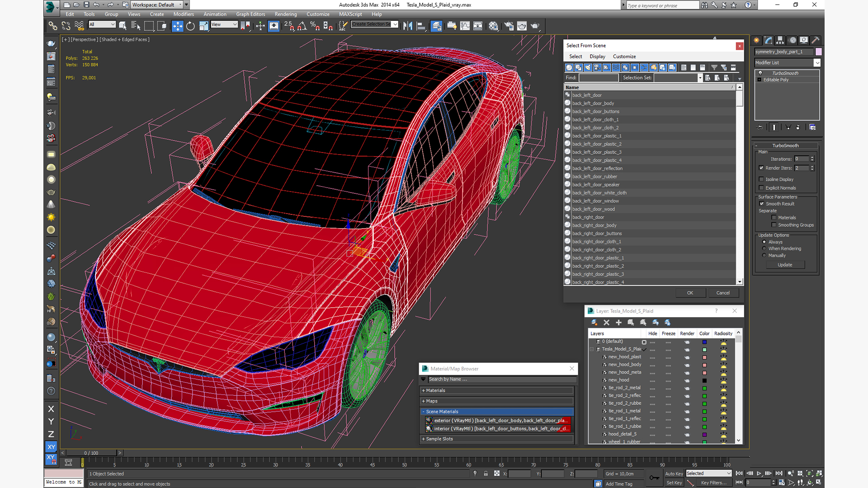This screenshot has height=488, width=868.
Task: Open the Graph Editors menu
Action: coord(250,14)
